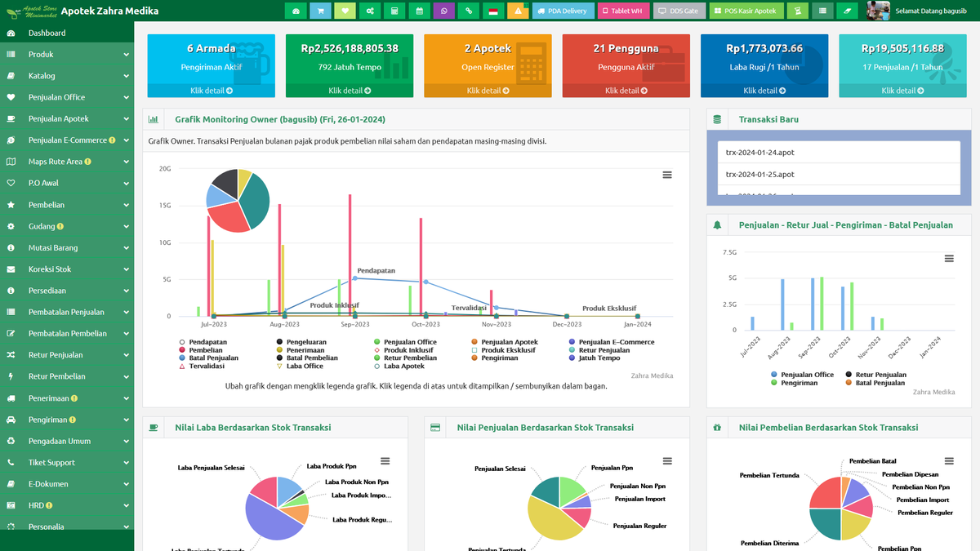Select trx-2024-01-24.apot transaction

point(838,152)
